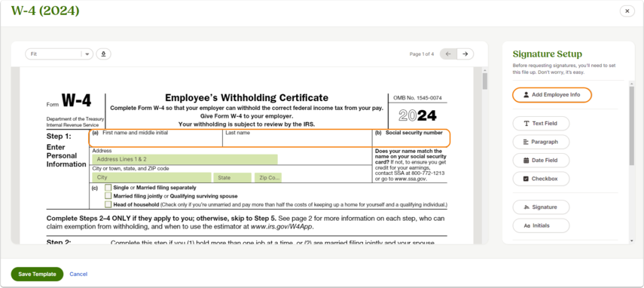Click the Social security number box

point(411,138)
